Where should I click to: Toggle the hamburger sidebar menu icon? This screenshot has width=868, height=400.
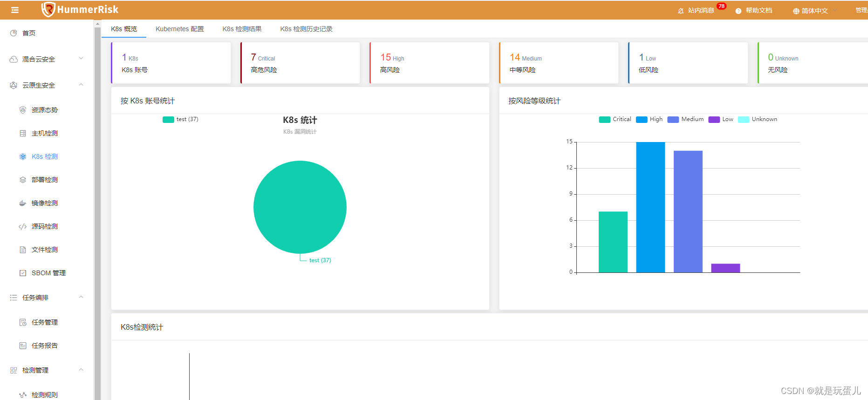point(15,10)
